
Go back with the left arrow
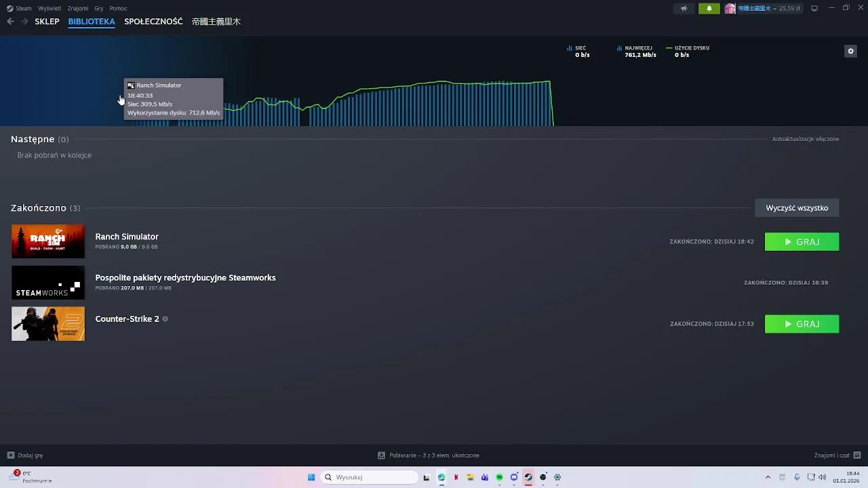[x=10, y=22]
